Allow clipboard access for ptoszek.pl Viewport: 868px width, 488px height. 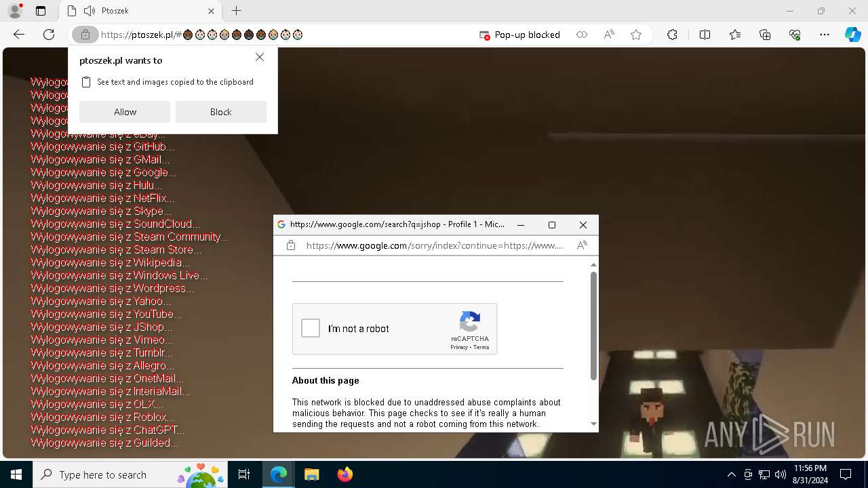[125, 112]
